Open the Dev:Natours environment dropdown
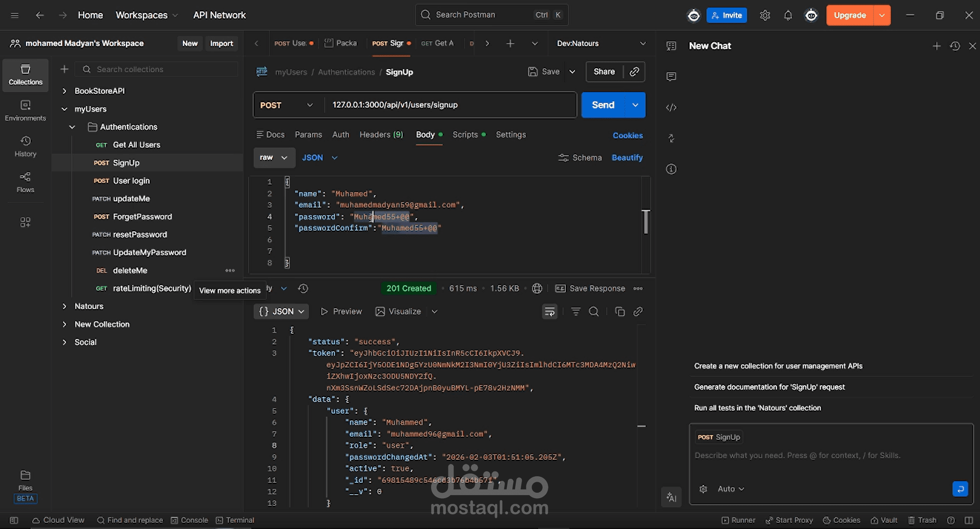Screen dimensions: 980x529 point(601,44)
